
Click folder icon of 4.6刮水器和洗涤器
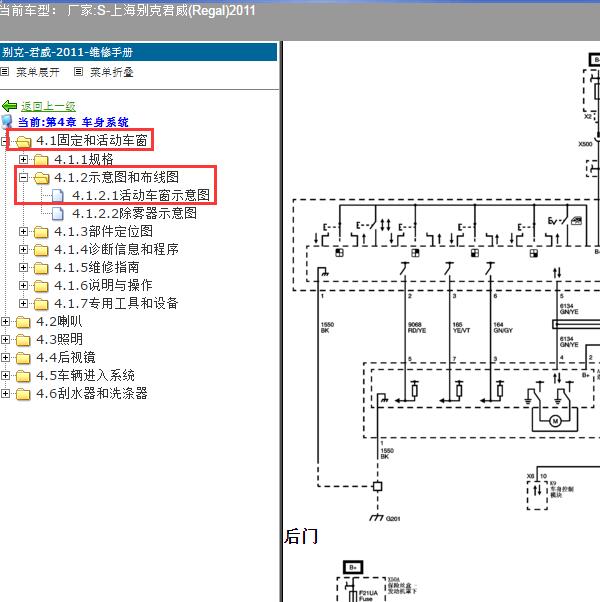[x=23, y=394]
